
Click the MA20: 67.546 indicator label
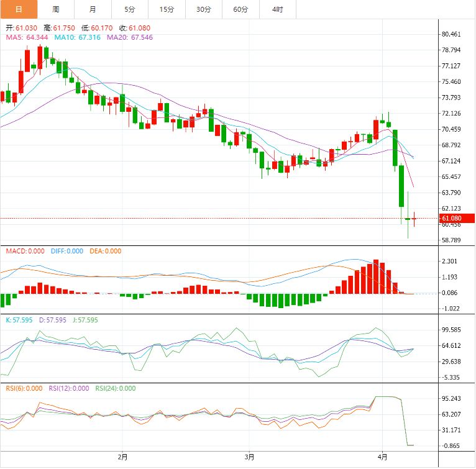tap(130, 37)
